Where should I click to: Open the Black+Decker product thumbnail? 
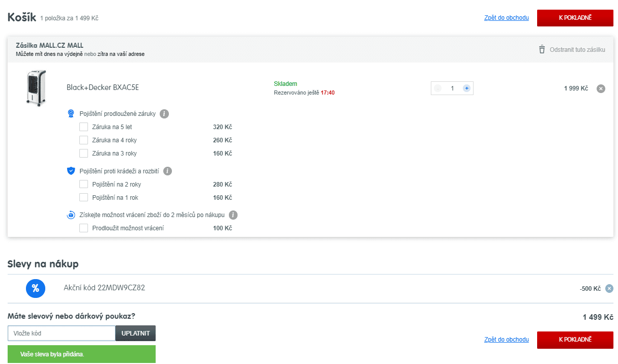coord(36,89)
